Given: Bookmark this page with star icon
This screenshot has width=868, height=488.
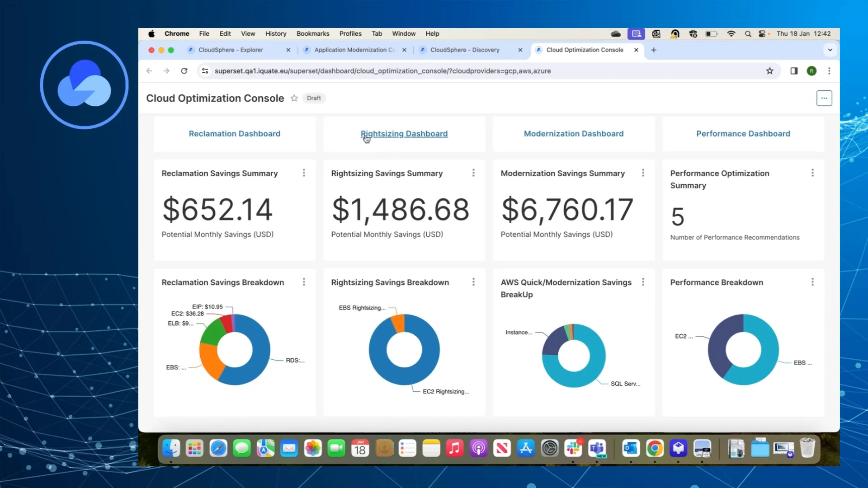Looking at the screenshot, I should [x=769, y=71].
